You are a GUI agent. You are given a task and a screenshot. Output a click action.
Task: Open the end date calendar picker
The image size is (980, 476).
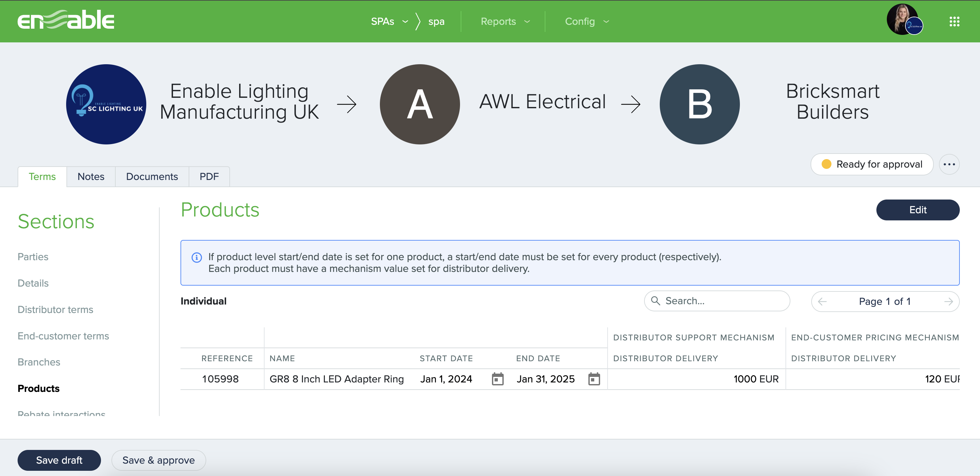click(594, 379)
